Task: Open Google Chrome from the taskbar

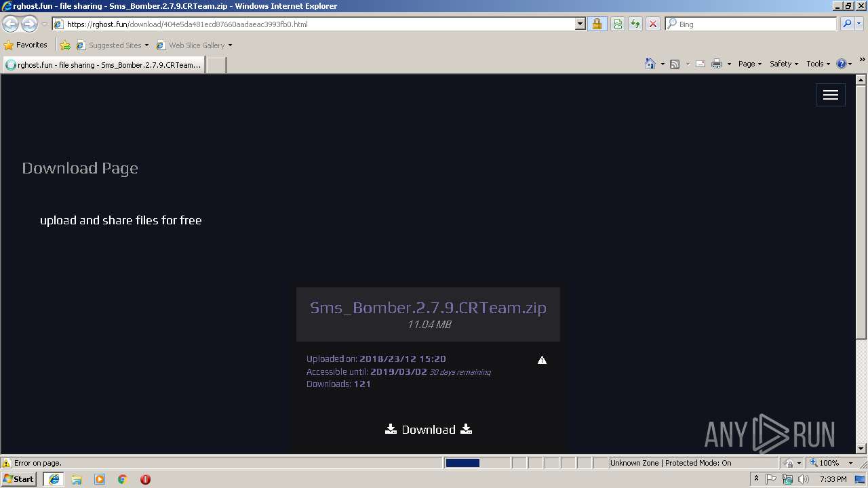Action: coord(123,479)
